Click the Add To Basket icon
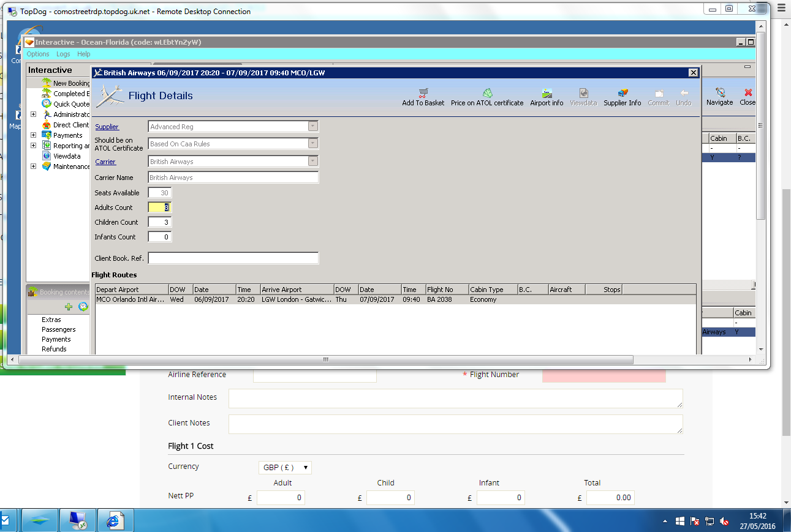The image size is (791, 532). click(423, 93)
